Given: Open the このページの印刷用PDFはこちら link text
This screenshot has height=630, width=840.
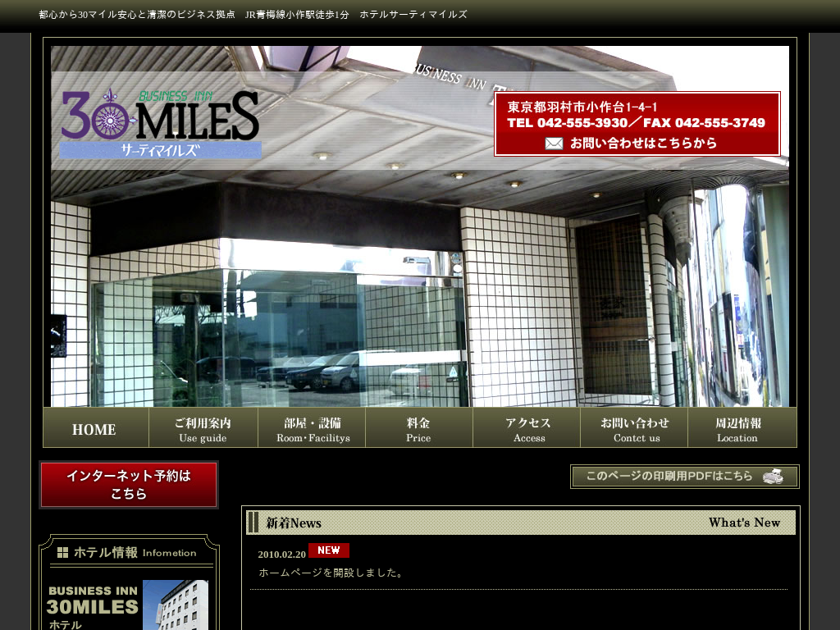Looking at the screenshot, I should (669, 477).
